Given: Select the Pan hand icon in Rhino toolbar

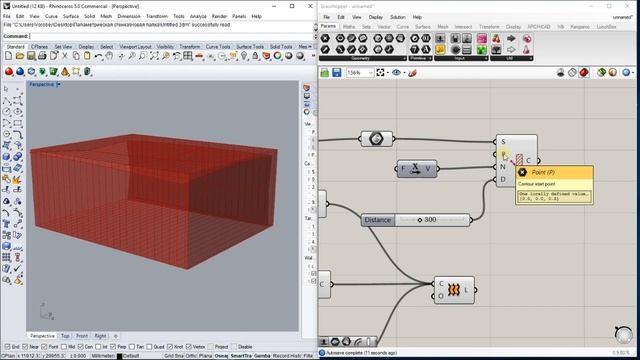Looking at the screenshot, I should pos(109,56).
